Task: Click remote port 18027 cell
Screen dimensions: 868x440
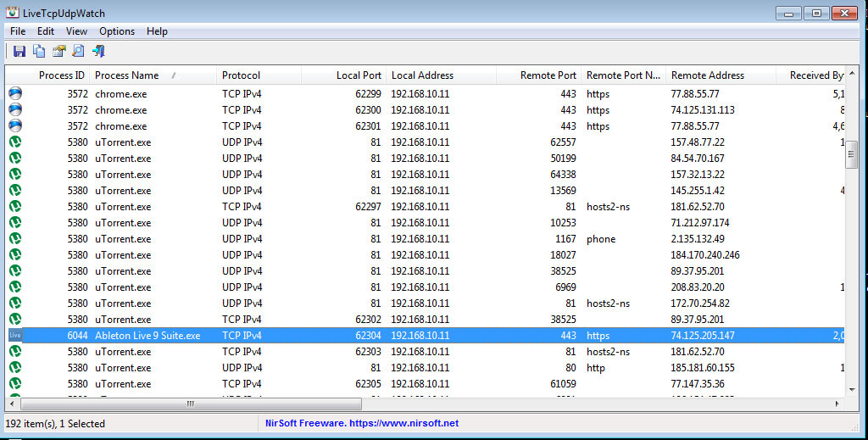Action: click(563, 255)
